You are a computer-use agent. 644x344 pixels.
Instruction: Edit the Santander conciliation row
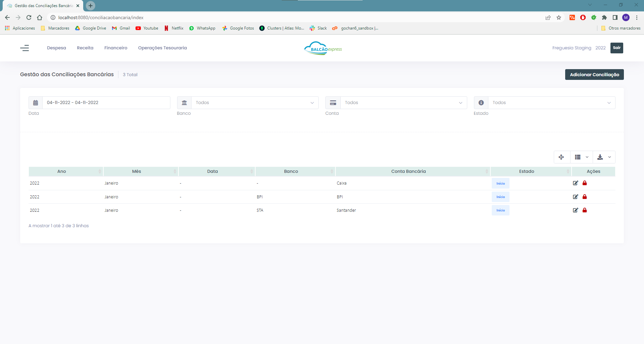[576, 210]
